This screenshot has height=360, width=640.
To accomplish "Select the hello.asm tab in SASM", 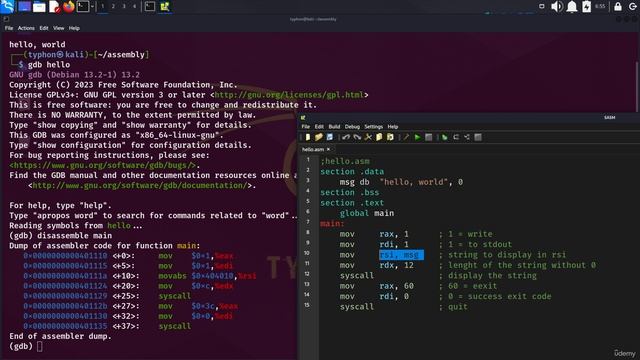I will [x=313, y=149].
